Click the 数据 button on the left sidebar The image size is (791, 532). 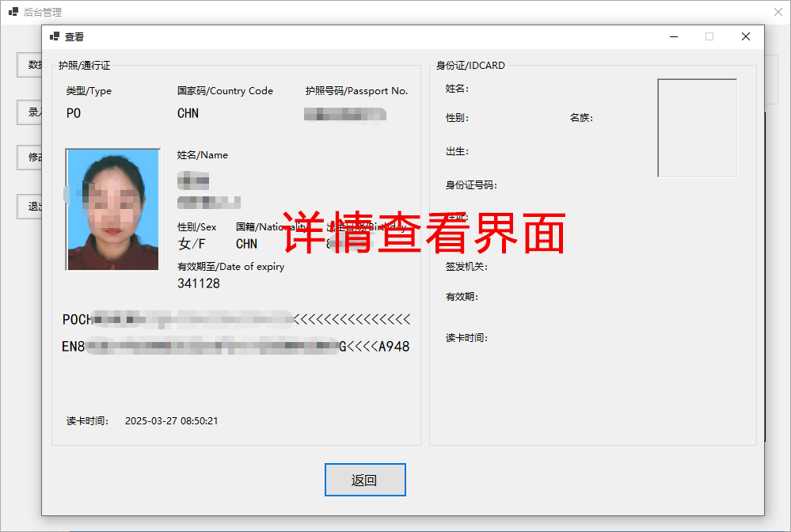point(32,64)
